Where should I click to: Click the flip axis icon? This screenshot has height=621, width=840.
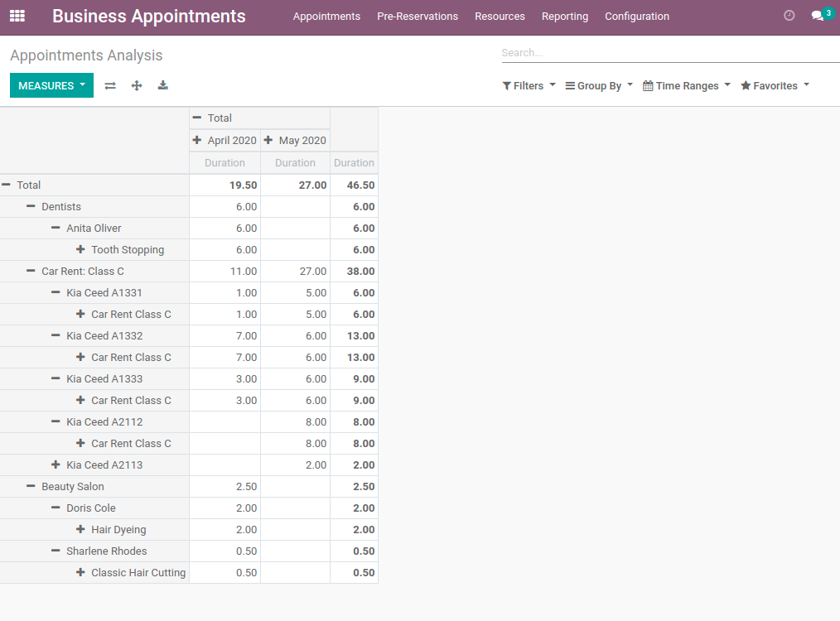click(x=110, y=85)
